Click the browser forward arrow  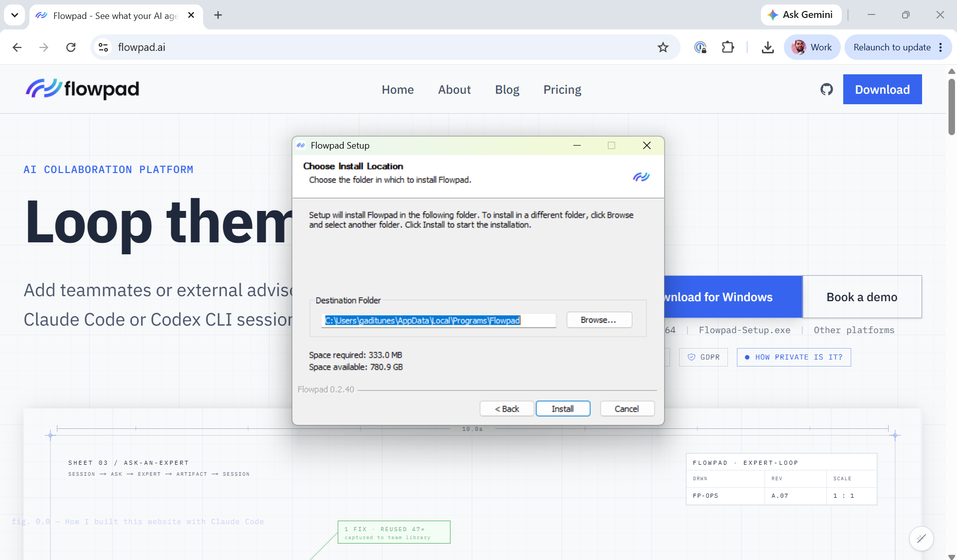pos(44,47)
